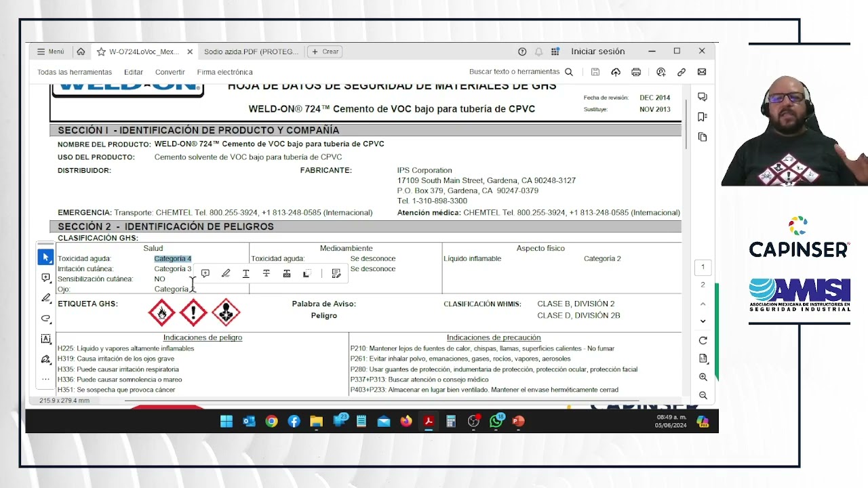Open the Convertir menu item

[x=170, y=72]
